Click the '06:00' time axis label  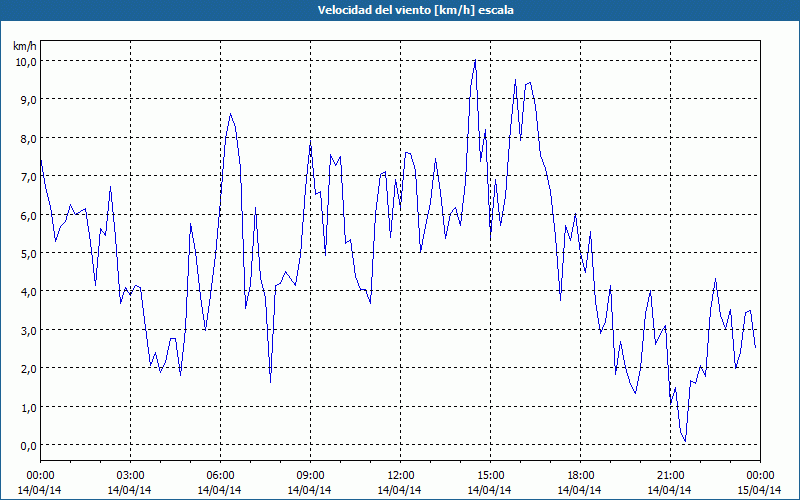(220, 476)
